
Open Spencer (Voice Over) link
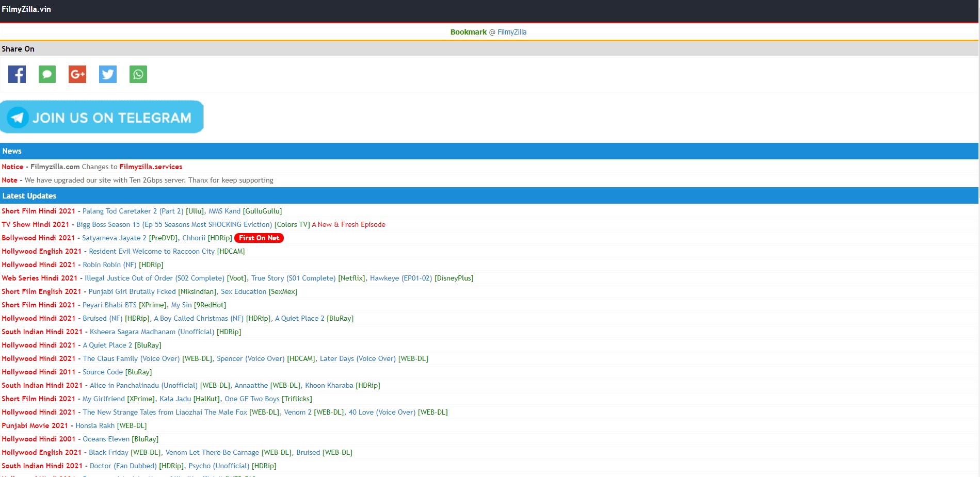[x=250, y=358]
